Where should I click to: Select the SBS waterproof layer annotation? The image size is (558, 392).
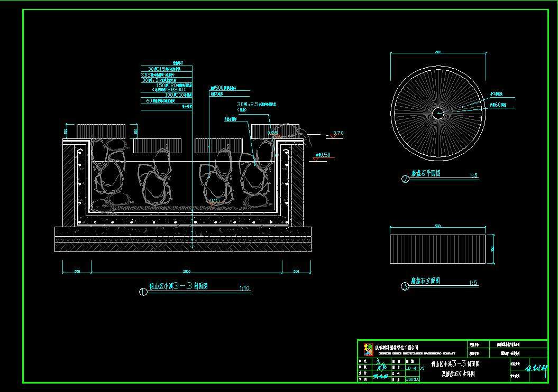[165, 75]
